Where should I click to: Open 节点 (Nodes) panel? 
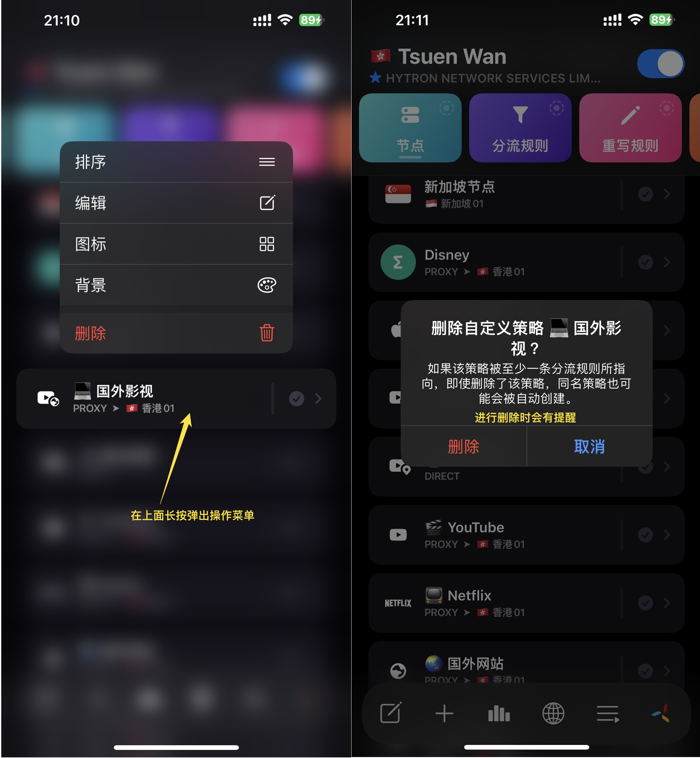point(409,128)
